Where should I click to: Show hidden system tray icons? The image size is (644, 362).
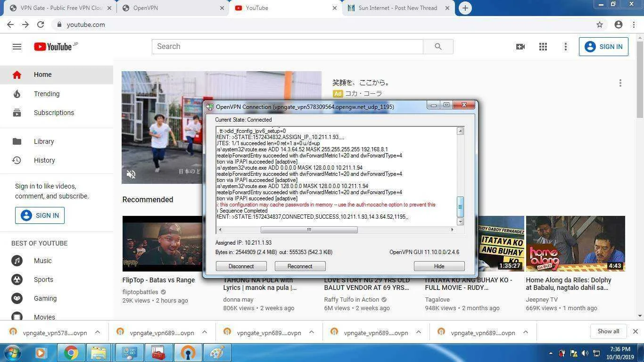point(551,353)
